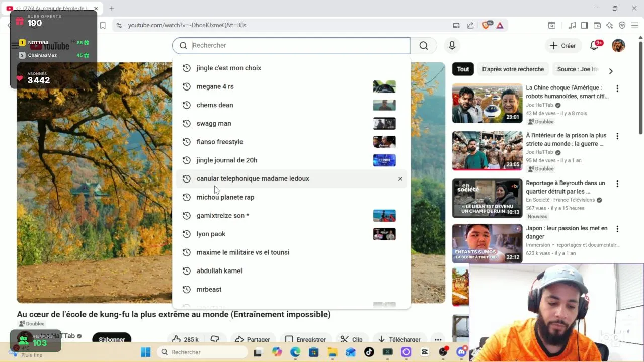Click the browser address bar URL
Image resolution: width=644 pixels, height=362 pixels.
(x=187, y=25)
